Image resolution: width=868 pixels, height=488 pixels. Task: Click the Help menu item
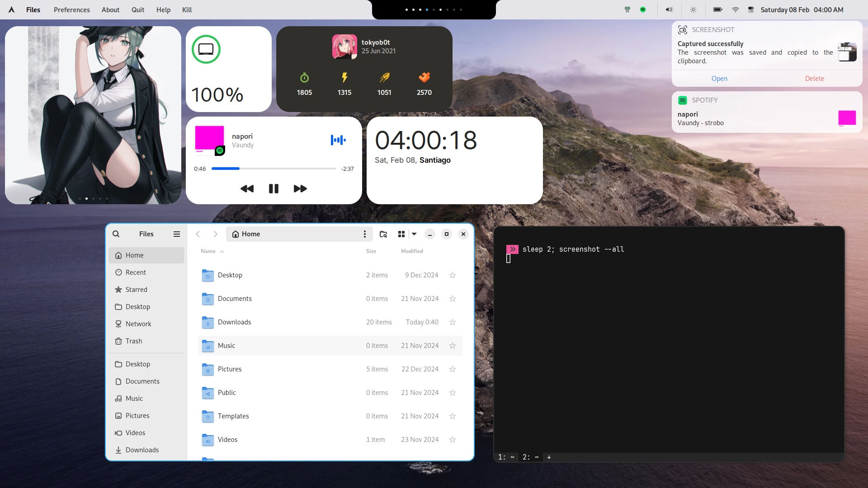click(163, 9)
